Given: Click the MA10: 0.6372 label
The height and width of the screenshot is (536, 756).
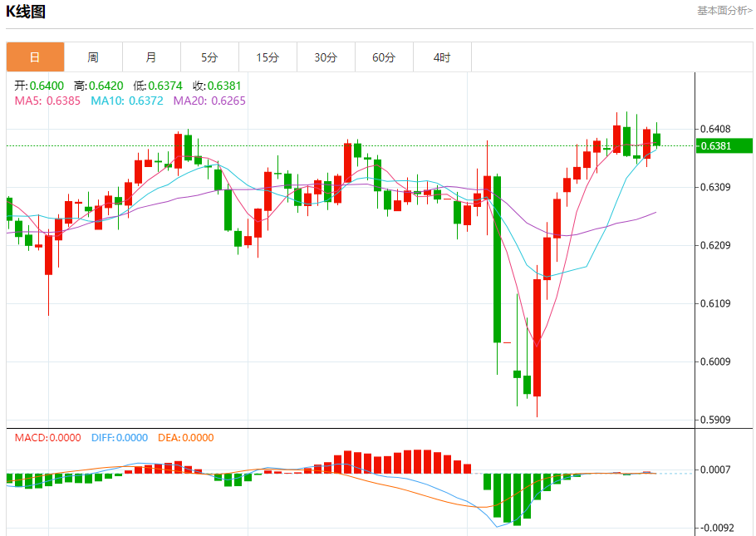Looking at the screenshot, I should coord(127,101).
